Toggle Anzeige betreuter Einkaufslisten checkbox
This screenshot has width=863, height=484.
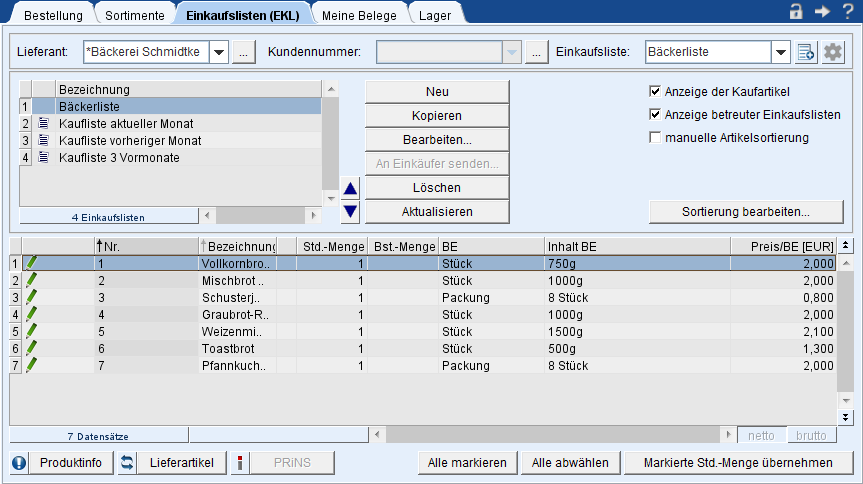pos(656,114)
